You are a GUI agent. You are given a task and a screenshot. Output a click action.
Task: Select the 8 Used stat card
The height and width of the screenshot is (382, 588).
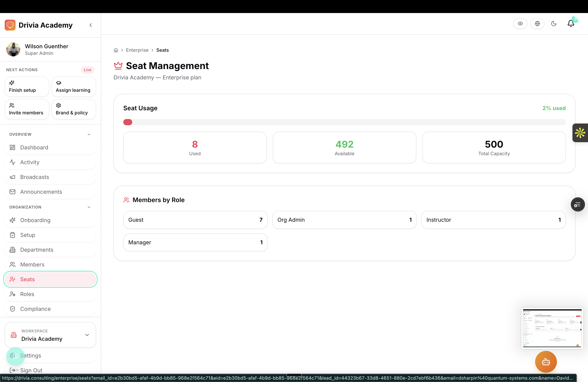195,147
